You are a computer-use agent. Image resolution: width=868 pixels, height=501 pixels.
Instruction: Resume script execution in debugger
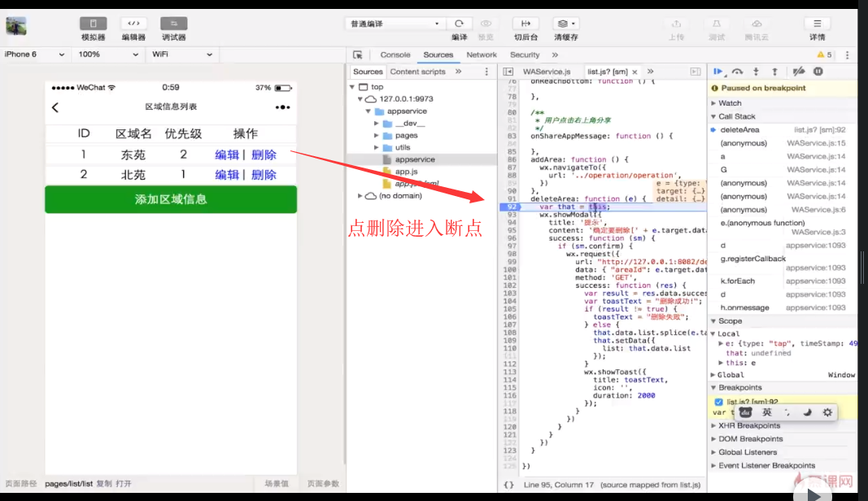click(x=718, y=72)
